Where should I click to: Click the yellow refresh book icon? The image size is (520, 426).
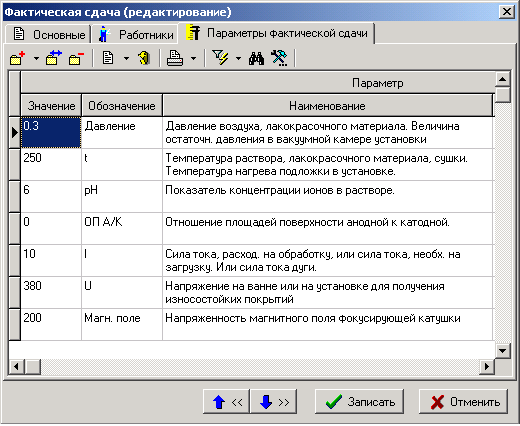(144, 58)
